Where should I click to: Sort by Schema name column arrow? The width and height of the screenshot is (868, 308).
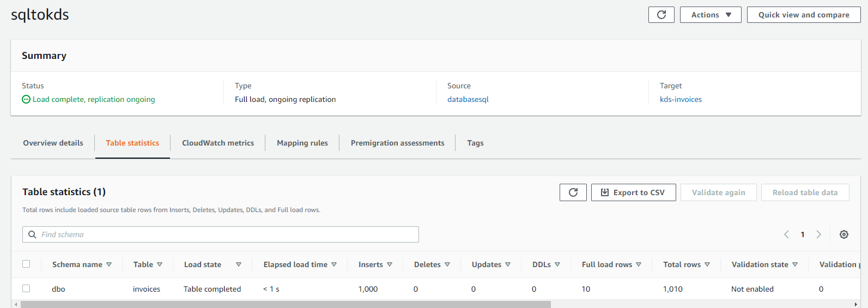[x=109, y=264]
